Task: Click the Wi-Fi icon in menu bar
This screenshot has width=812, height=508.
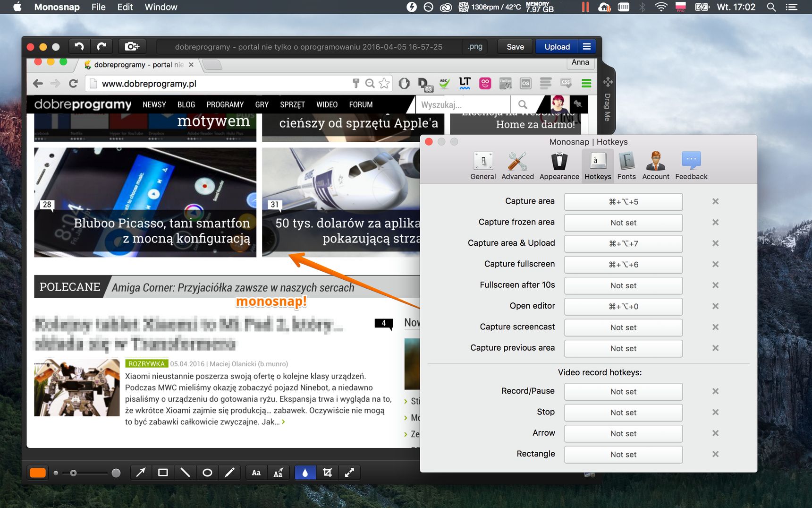Action: pos(661,7)
